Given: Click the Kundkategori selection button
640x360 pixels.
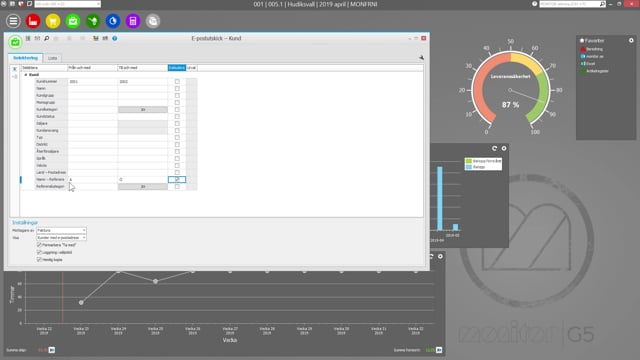Looking at the screenshot, I should 143,110.
